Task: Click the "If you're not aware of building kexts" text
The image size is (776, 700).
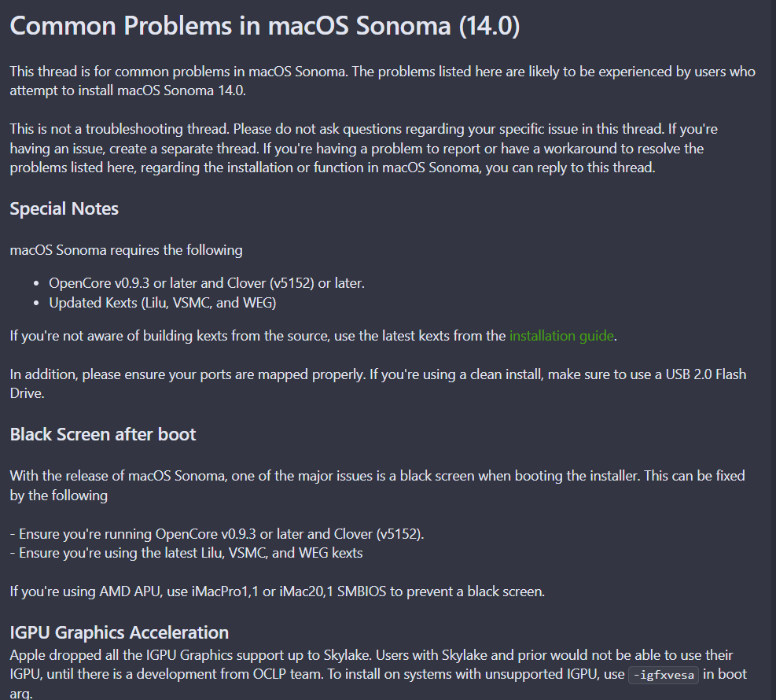Action: pos(258,336)
